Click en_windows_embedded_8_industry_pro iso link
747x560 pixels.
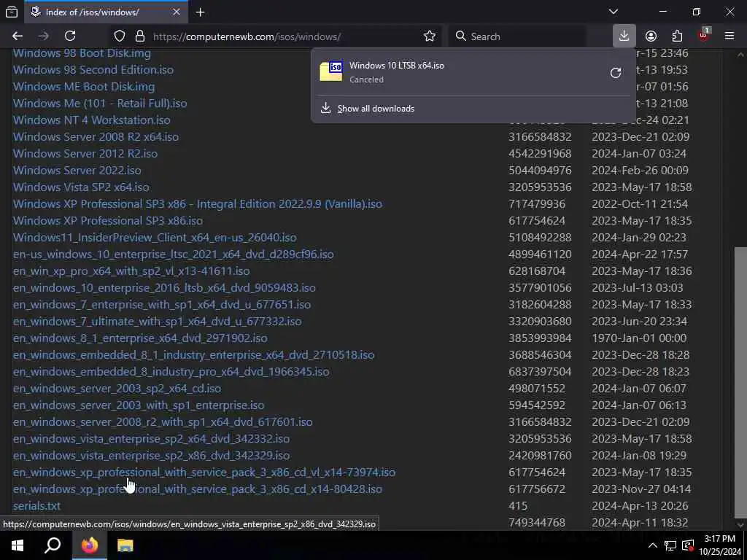(x=171, y=371)
